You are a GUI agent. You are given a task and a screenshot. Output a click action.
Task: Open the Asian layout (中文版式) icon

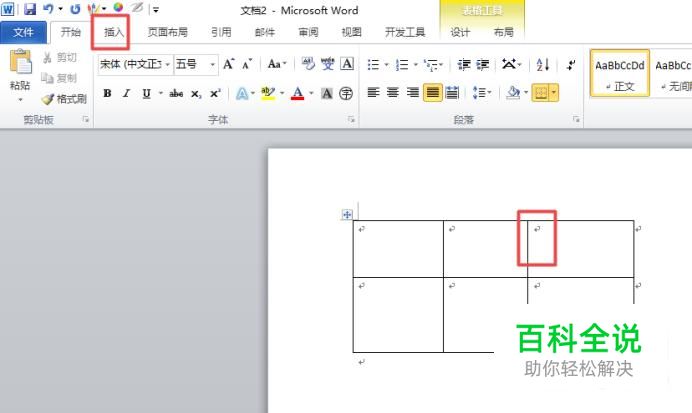coord(511,65)
